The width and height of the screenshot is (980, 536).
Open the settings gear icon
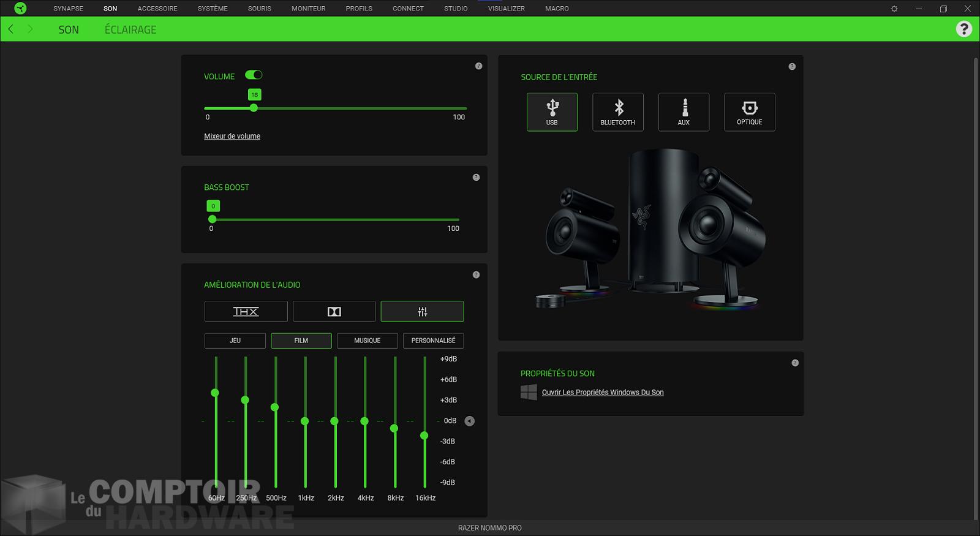[x=894, y=9]
